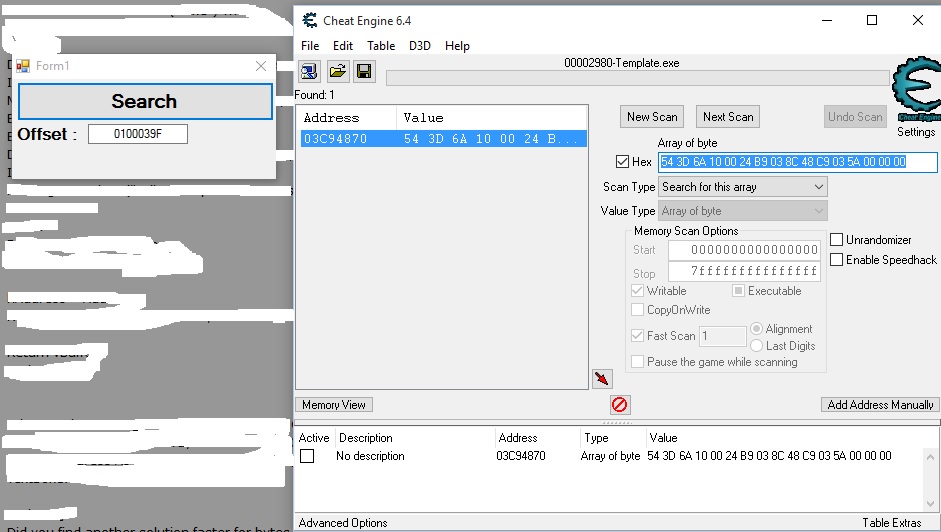The image size is (941, 532).
Task: Click the open process icon in toolbar
Action: point(310,71)
